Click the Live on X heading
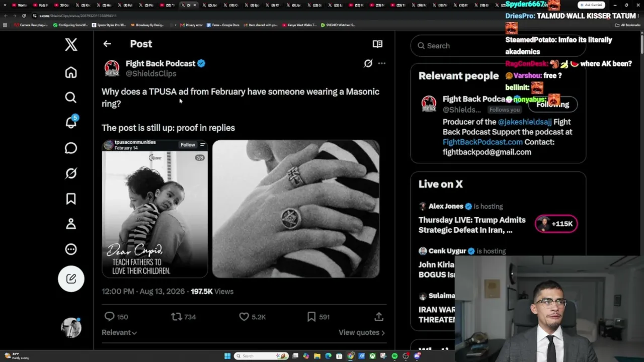This screenshot has width=644, height=362. (441, 184)
